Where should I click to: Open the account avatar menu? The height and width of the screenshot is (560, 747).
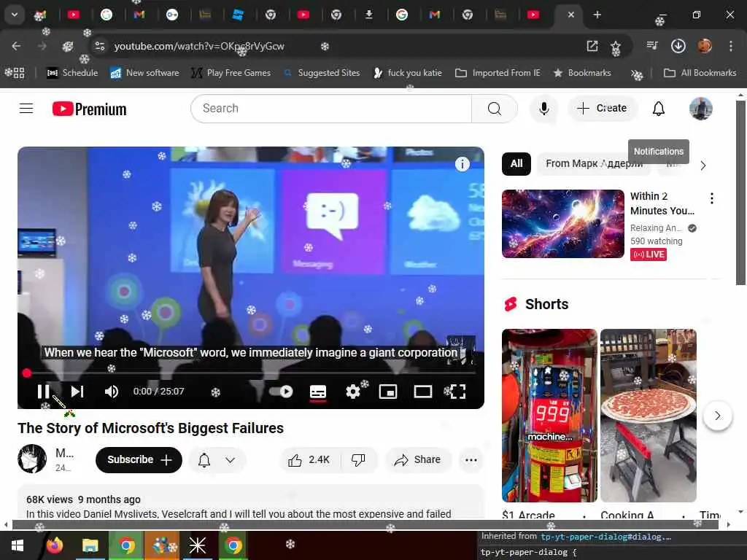(701, 109)
